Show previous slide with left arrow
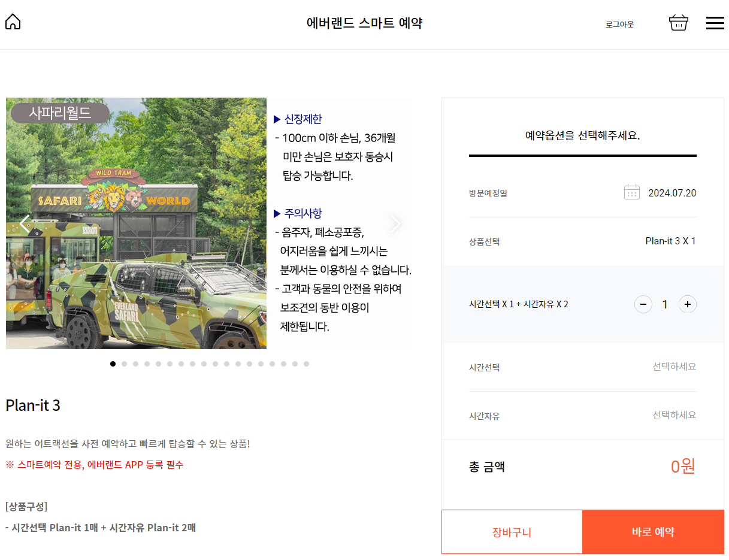 coord(25,224)
